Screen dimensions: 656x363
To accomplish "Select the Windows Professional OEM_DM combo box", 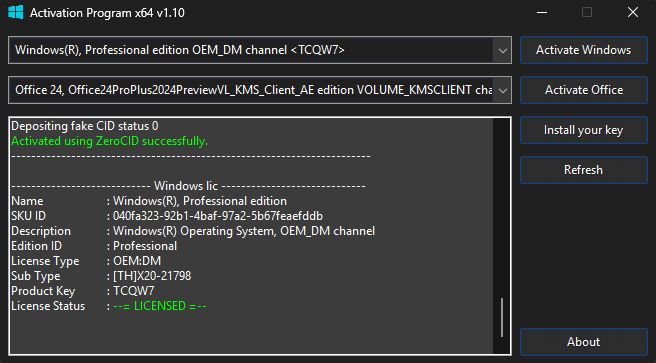I will pyautogui.click(x=259, y=50).
